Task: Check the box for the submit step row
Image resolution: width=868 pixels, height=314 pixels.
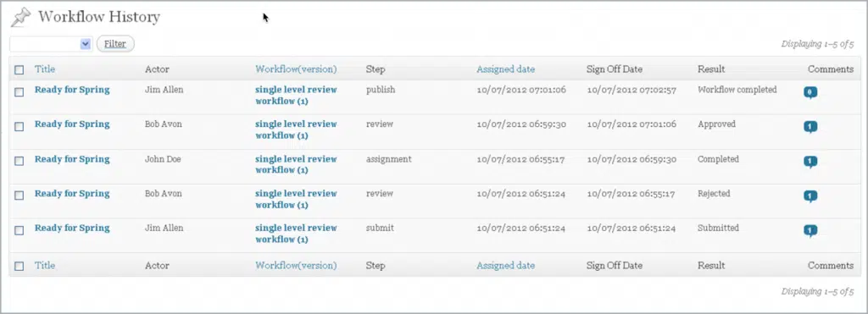Action: coord(19,230)
